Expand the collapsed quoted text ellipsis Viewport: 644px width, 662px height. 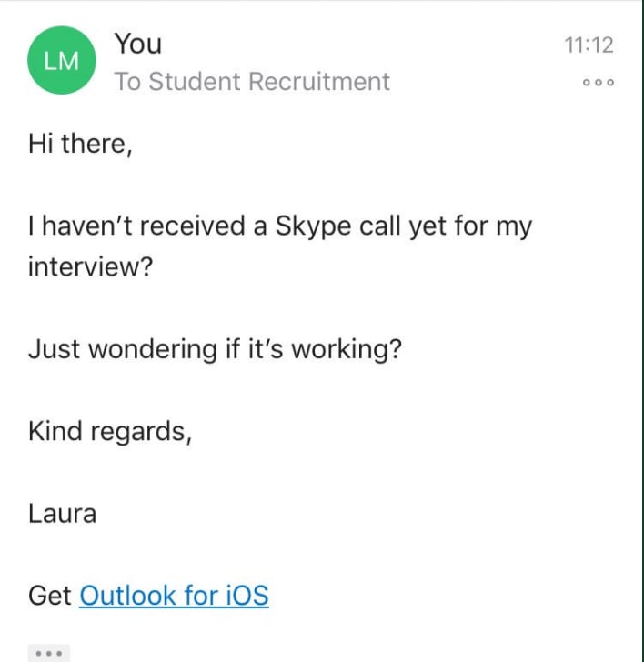pyautogui.click(x=49, y=653)
